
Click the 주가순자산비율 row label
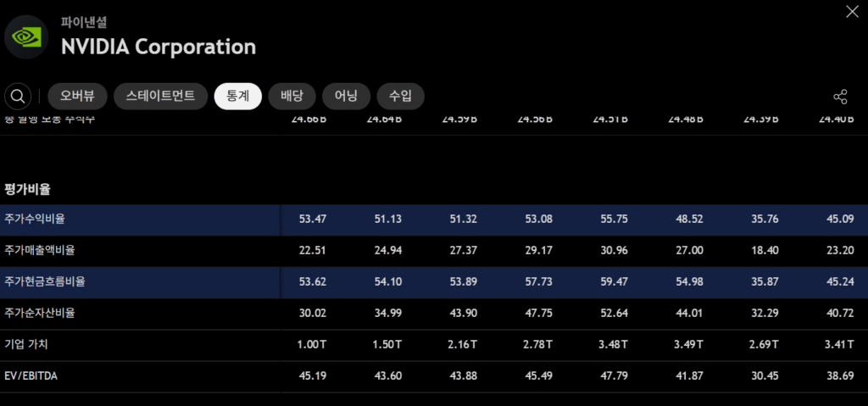tap(40, 313)
